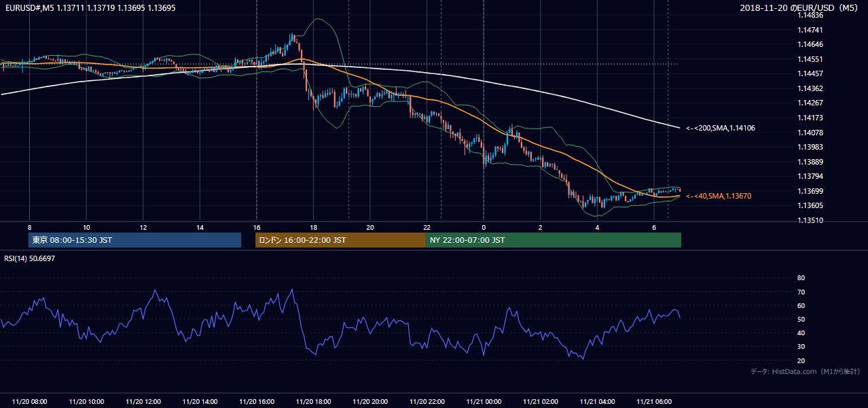The height and width of the screenshot is (408, 868).
Task: Select the 200 SMA 1.14106 label
Action: click(x=721, y=128)
